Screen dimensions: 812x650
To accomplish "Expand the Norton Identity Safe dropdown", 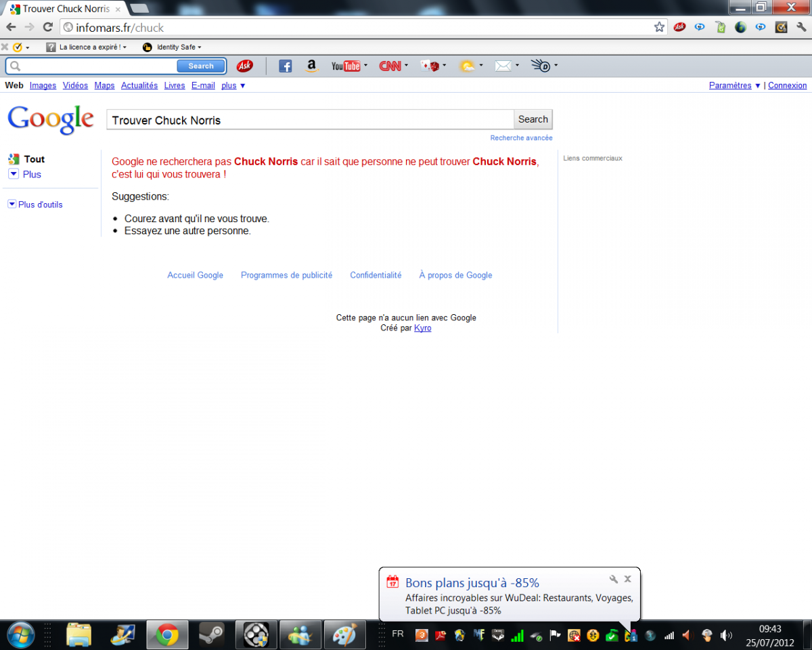I will pyautogui.click(x=200, y=47).
